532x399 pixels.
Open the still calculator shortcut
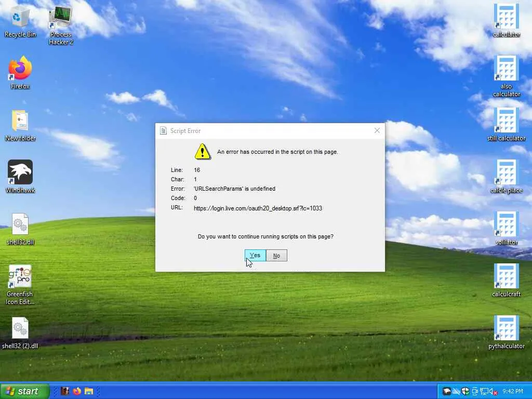pos(506,124)
